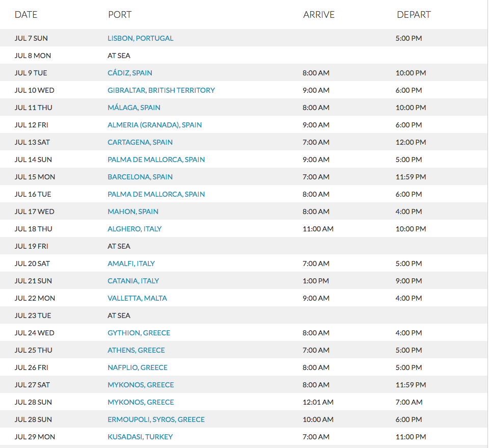This screenshot has width=489, height=448.
Task: Click the Palma de Mallorca link for Jul 14
Action: [156, 160]
